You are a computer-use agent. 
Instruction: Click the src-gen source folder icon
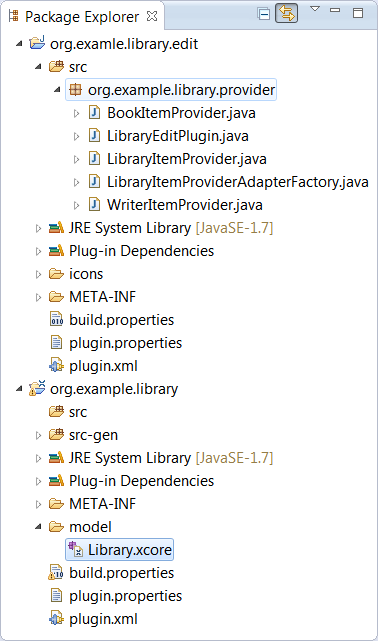pyautogui.click(x=56, y=434)
